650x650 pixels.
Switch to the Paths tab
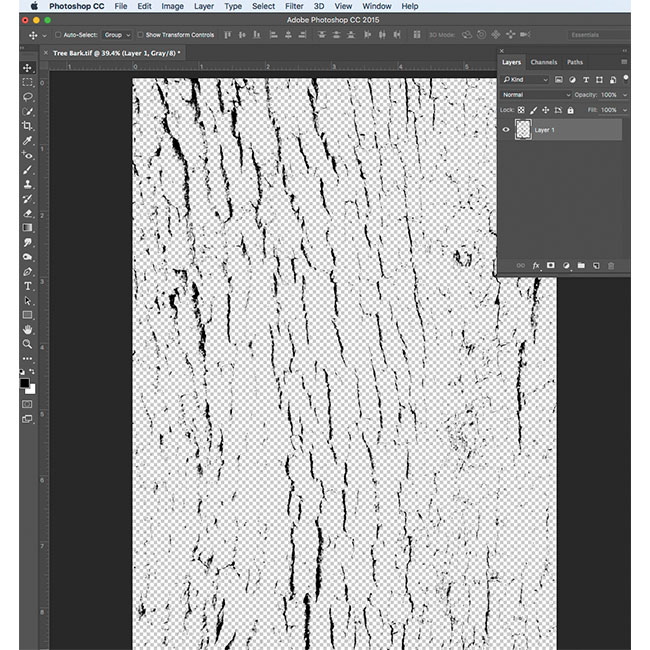[575, 62]
